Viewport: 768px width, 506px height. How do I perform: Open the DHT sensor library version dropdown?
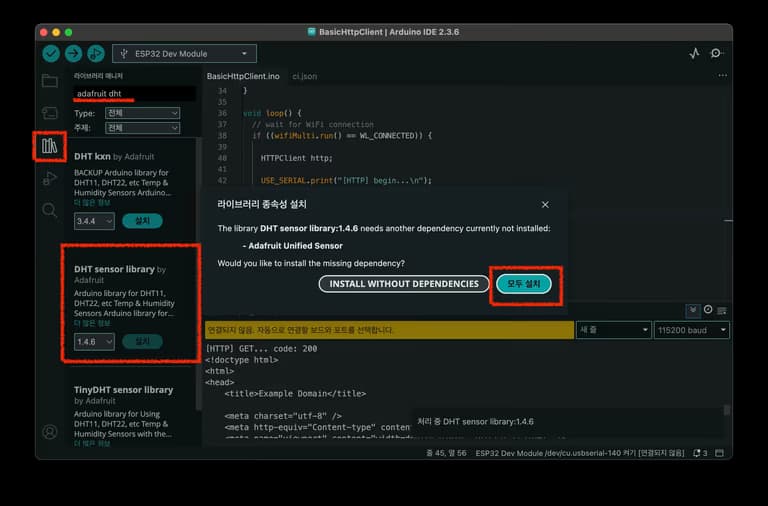94,342
